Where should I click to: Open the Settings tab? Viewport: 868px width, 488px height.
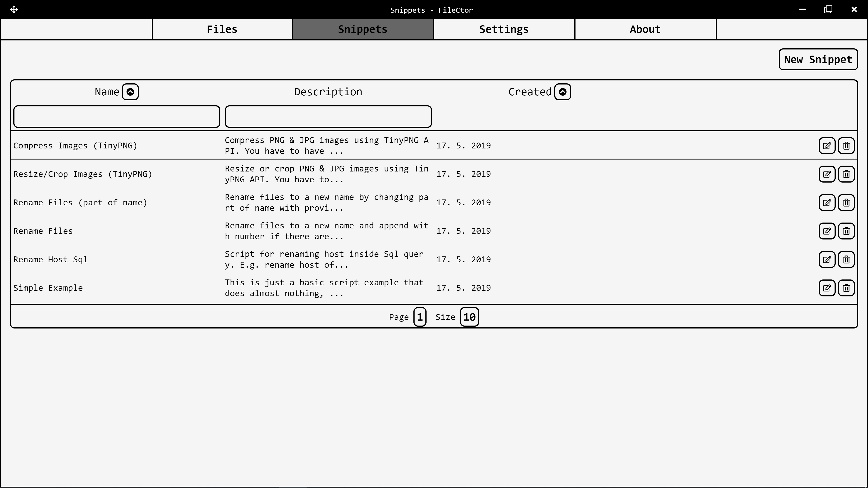[x=504, y=29]
